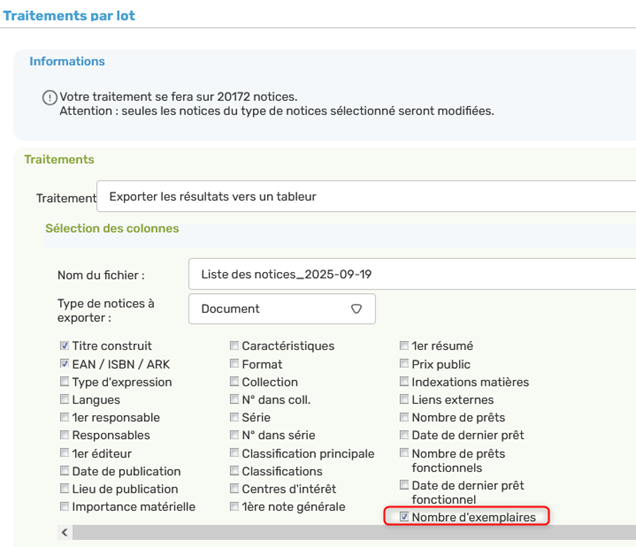Open the Traitement selection dropdown
The width and height of the screenshot is (636, 547).
point(366,197)
